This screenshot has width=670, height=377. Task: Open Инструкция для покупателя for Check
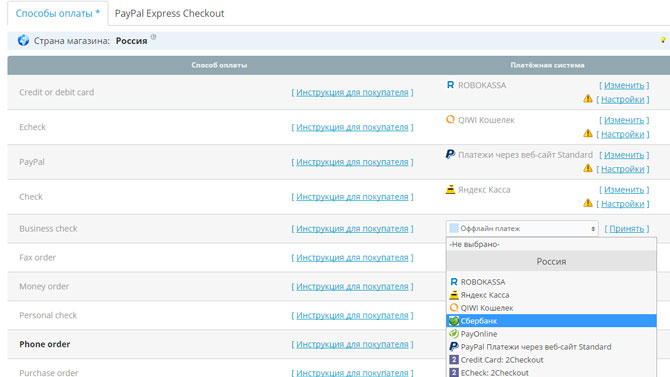click(352, 197)
